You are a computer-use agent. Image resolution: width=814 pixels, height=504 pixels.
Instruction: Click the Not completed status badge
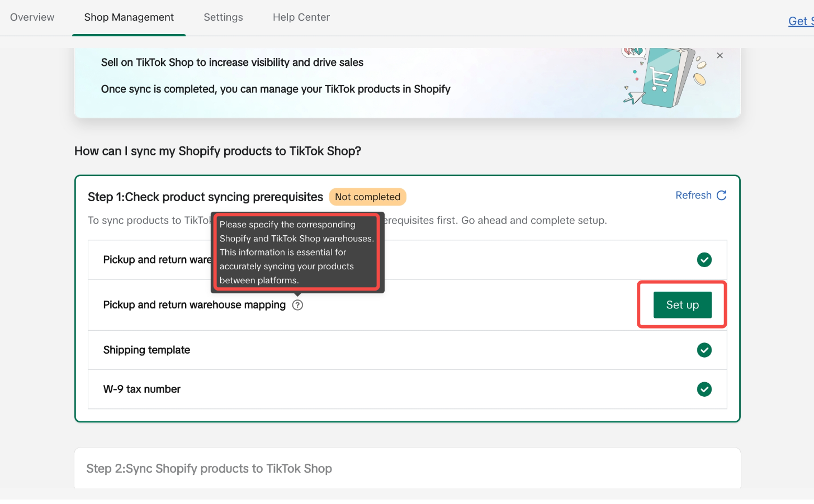point(367,197)
